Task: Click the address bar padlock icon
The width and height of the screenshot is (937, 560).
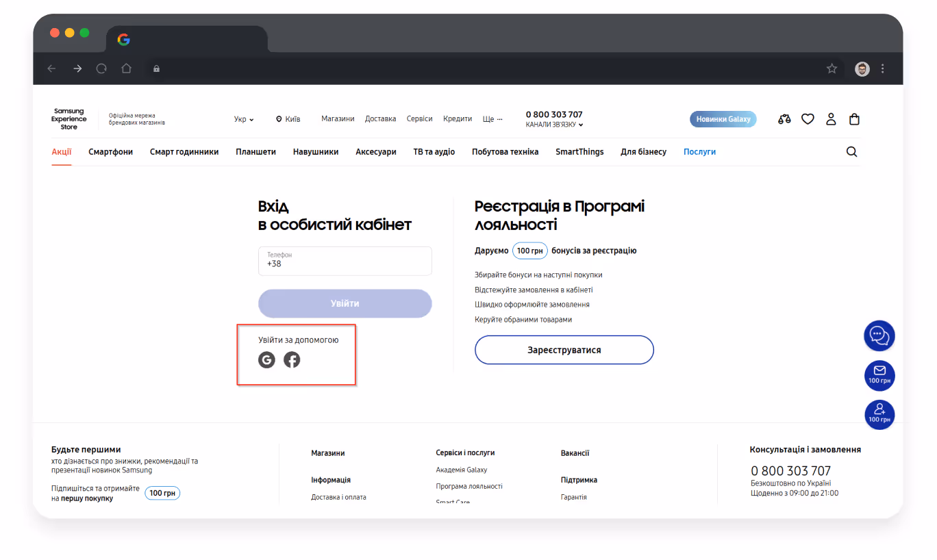Action: coord(156,68)
